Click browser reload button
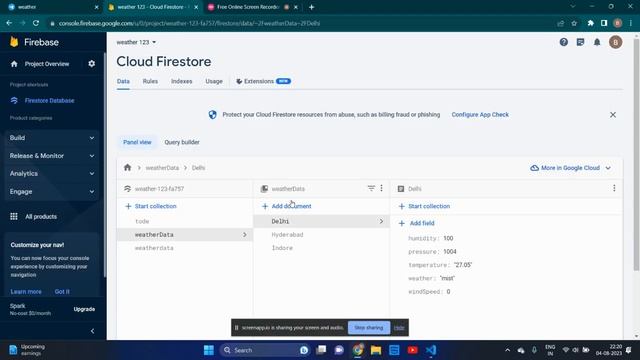This screenshot has height=360, width=640. coord(36,23)
